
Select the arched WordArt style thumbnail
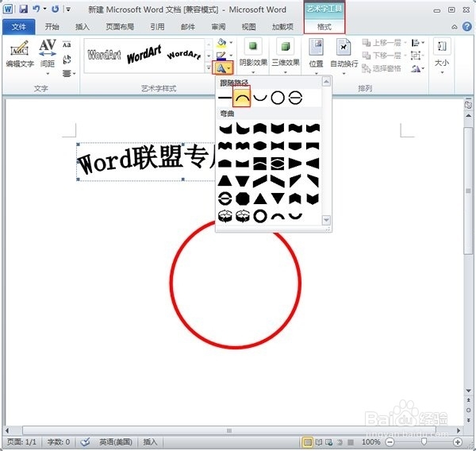tap(184, 55)
